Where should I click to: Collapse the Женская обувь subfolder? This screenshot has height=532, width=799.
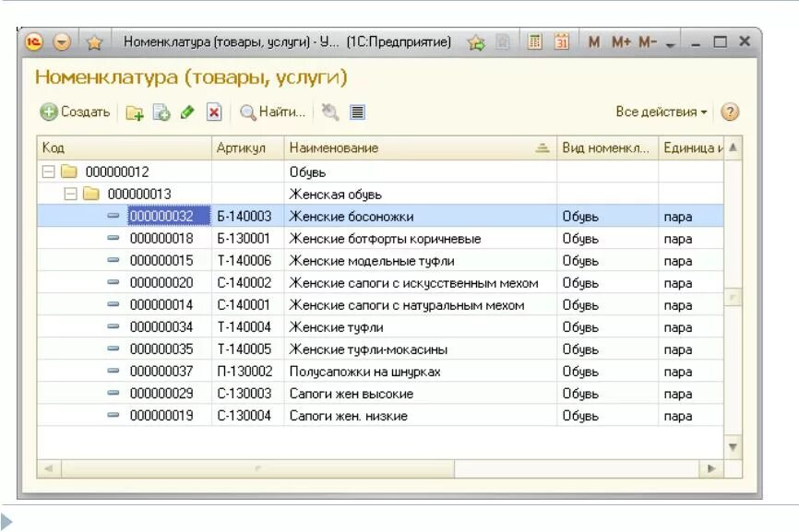(71, 194)
